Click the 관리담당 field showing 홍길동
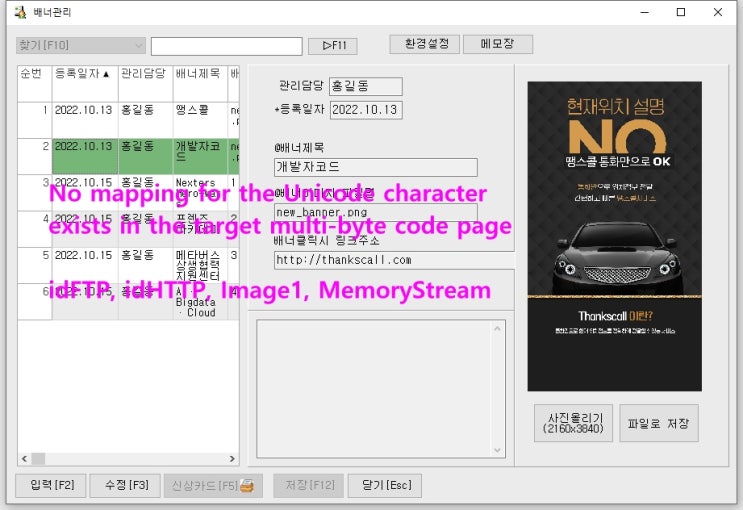 click(x=366, y=86)
